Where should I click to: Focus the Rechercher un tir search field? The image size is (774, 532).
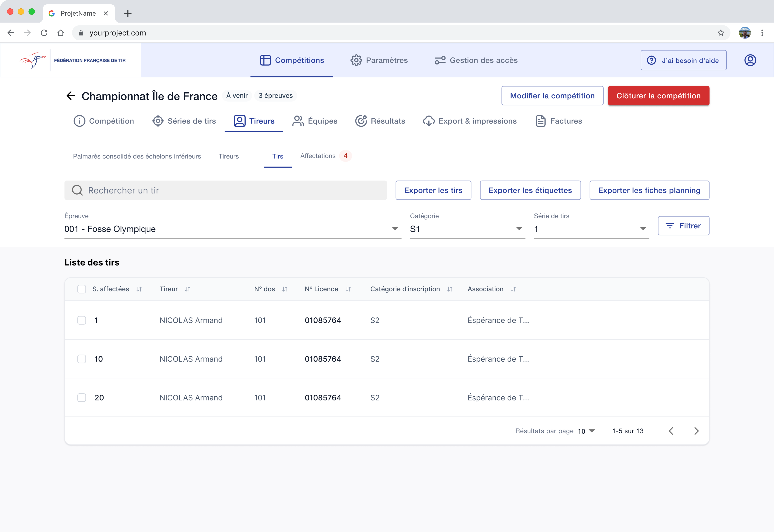coord(226,190)
